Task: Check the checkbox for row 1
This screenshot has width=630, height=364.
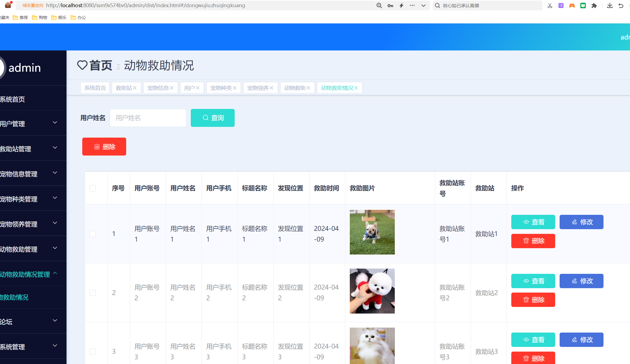Action: (93, 234)
